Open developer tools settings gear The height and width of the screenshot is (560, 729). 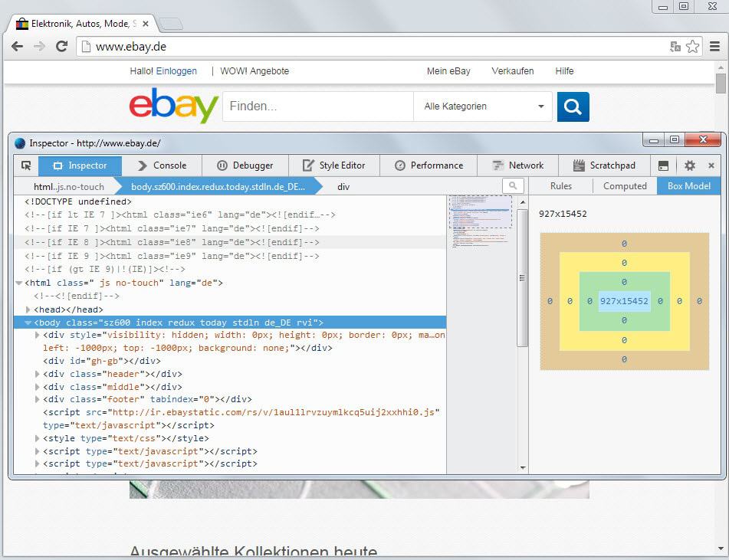tap(690, 165)
